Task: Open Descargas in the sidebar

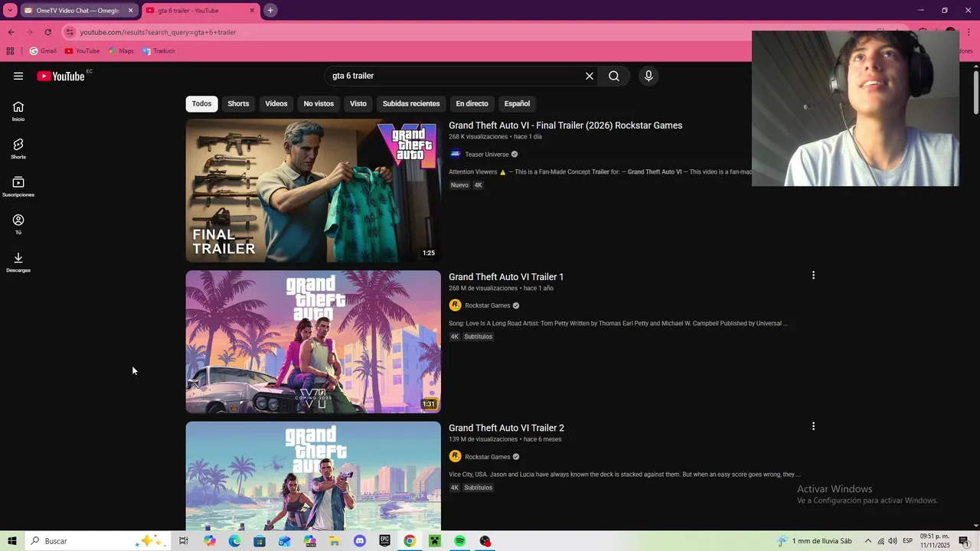Action: 18,262
